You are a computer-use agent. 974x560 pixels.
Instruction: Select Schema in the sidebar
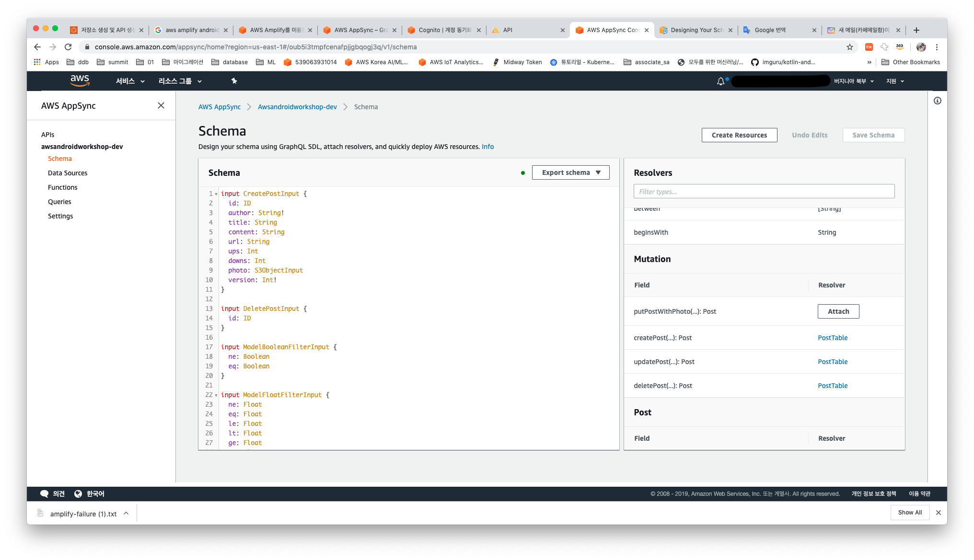(59, 159)
